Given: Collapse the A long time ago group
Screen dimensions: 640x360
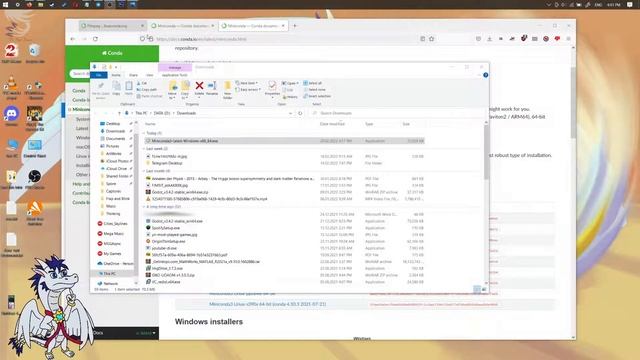Looking at the screenshot, I should (144, 207).
